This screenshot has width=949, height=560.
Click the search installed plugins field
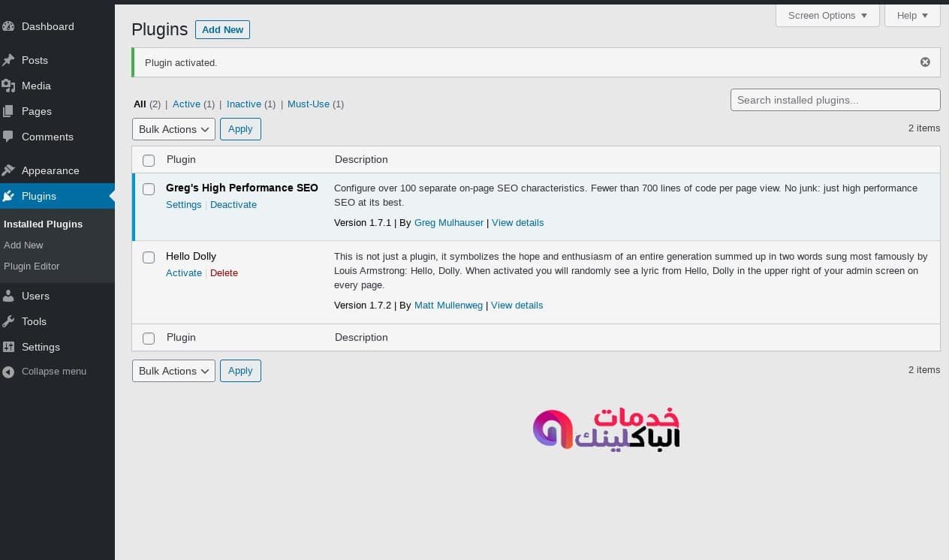[835, 100]
